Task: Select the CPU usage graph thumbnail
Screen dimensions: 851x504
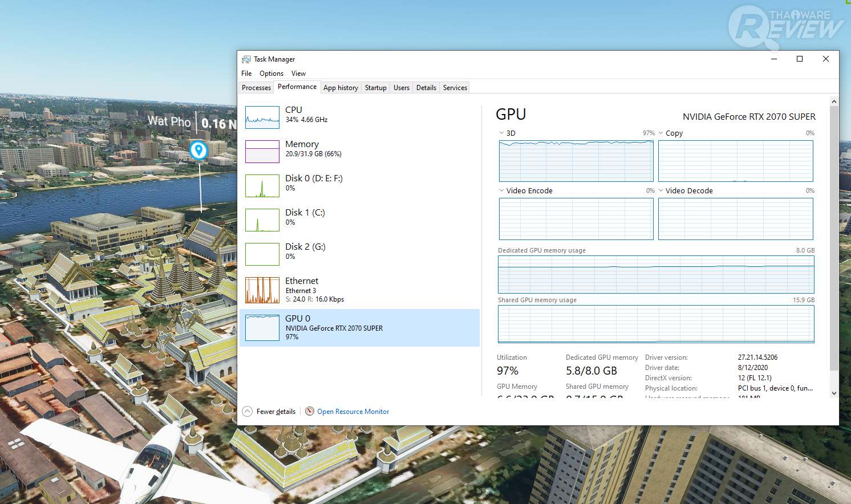Action: 262,117
